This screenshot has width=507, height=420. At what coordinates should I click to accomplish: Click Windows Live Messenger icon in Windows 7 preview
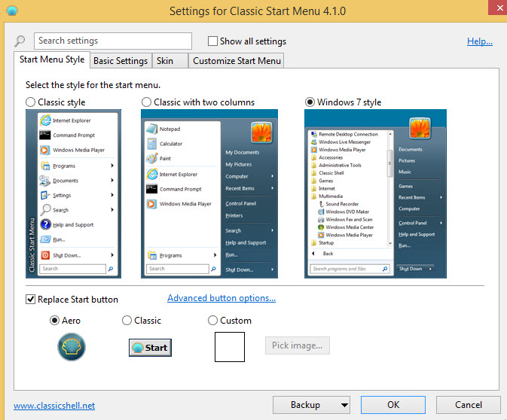313,142
